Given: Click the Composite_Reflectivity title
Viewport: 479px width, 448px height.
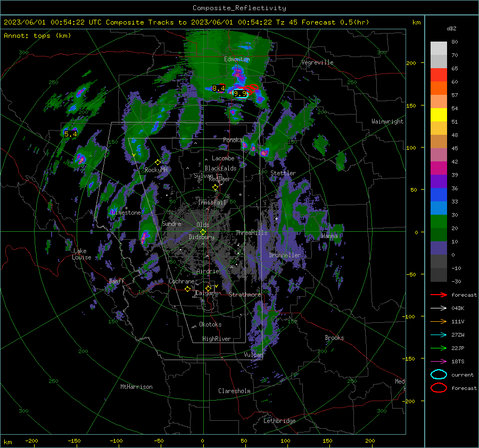Looking at the screenshot, I should pyautogui.click(x=239, y=8).
